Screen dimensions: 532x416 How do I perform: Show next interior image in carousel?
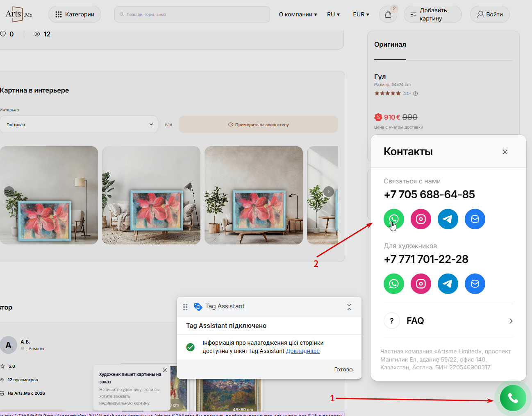[x=329, y=192]
